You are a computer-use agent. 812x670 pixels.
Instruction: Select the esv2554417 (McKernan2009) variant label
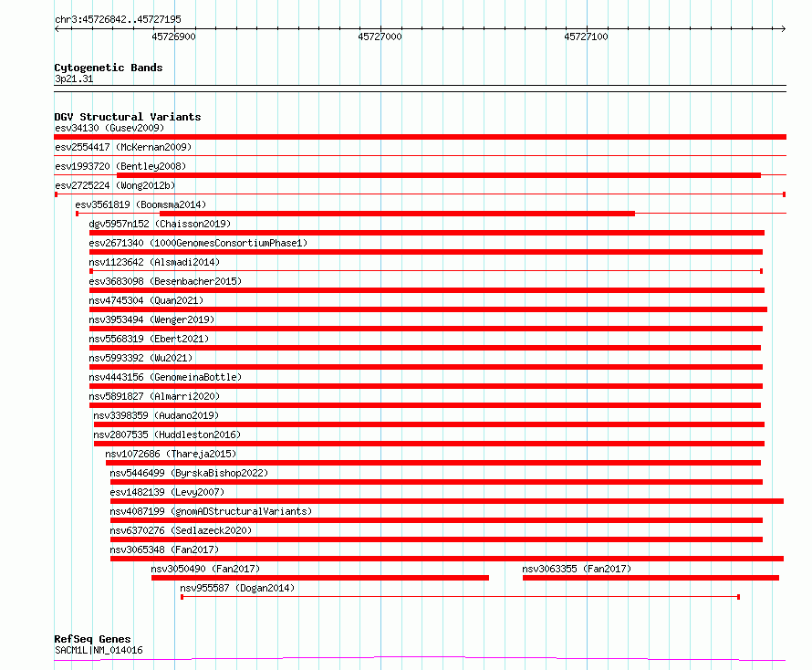coord(123,147)
